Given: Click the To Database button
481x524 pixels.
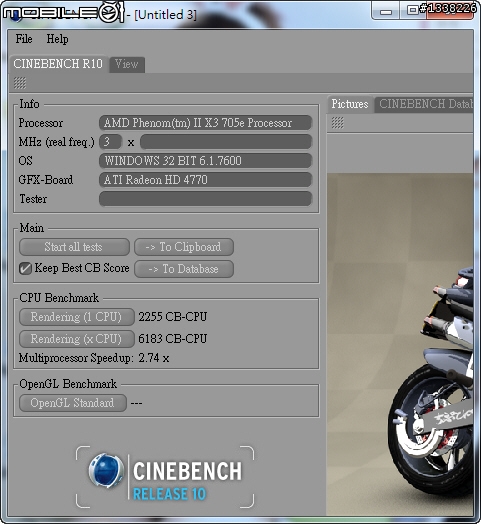Looking at the screenshot, I should tap(184, 269).
